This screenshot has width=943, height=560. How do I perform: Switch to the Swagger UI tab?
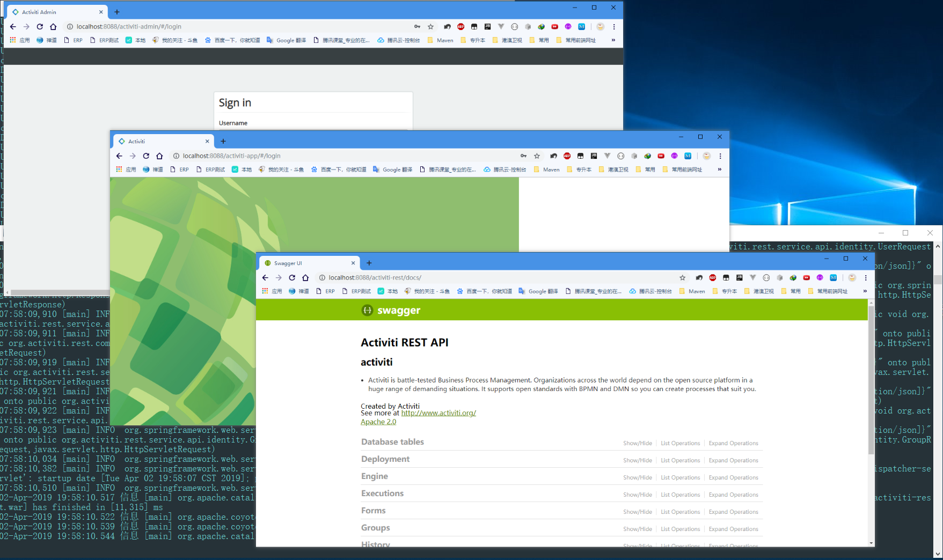tap(309, 263)
